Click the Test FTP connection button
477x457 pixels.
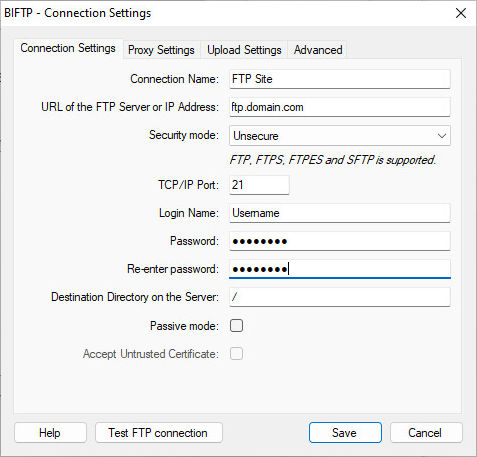[x=159, y=433]
